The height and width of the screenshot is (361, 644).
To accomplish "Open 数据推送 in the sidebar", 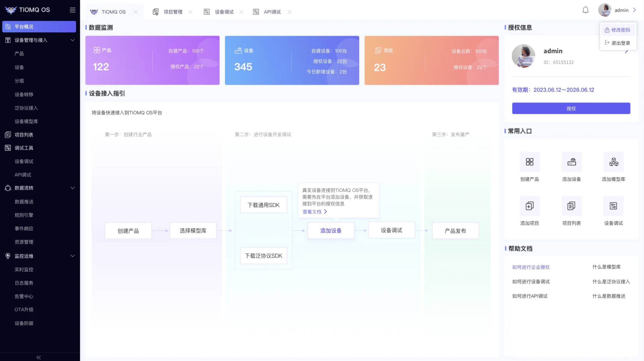I will (24, 202).
